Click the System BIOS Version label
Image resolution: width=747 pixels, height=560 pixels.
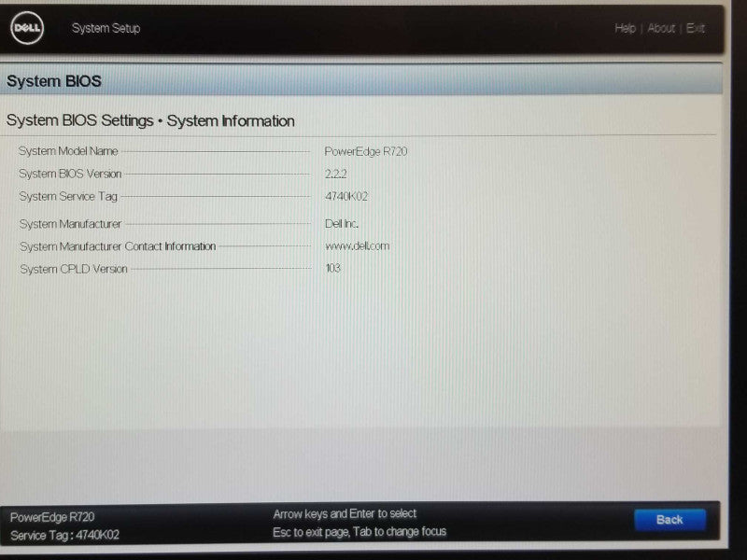(70, 174)
